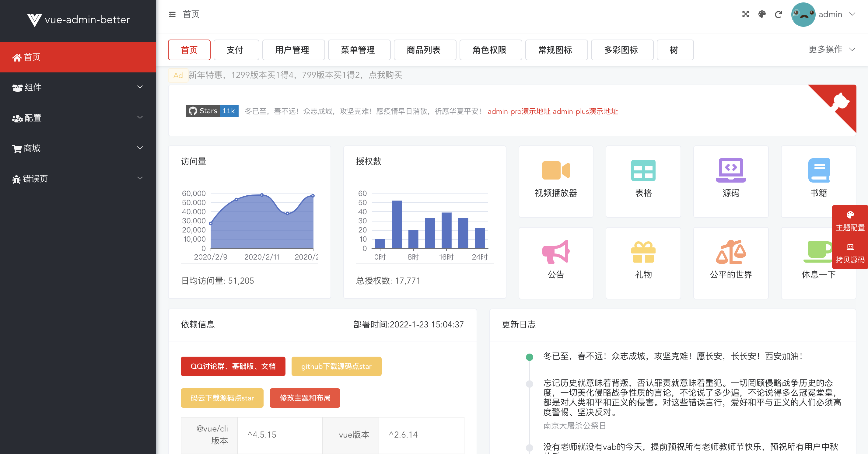Open the 更多操作 dropdown
The width and height of the screenshot is (868, 454).
click(831, 50)
